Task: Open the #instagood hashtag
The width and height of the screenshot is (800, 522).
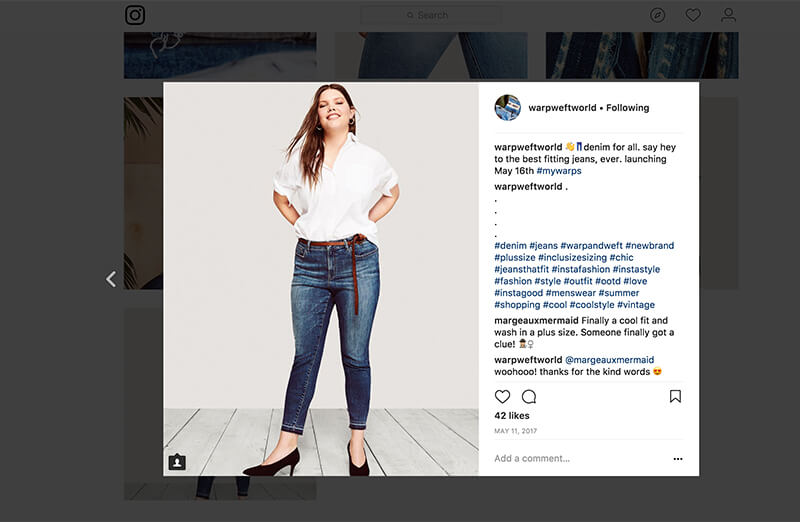Action: pyautogui.click(x=518, y=293)
